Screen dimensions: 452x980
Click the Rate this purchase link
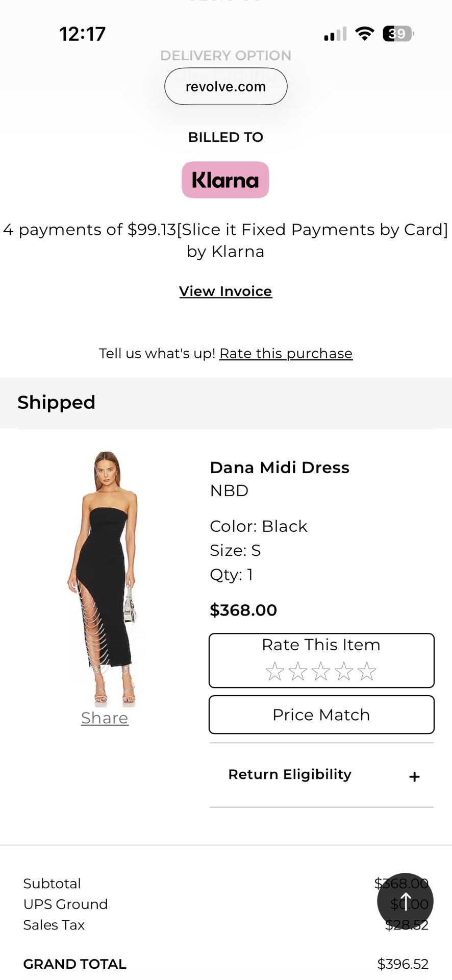click(x=286, y=353)
